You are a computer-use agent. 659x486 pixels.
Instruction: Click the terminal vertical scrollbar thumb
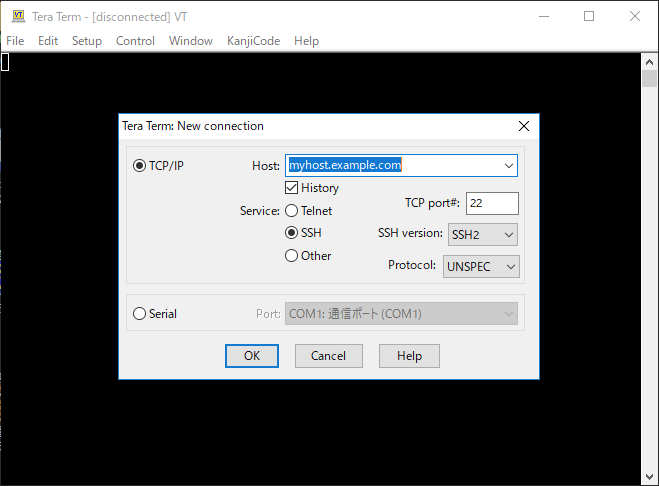coord(649,79)
